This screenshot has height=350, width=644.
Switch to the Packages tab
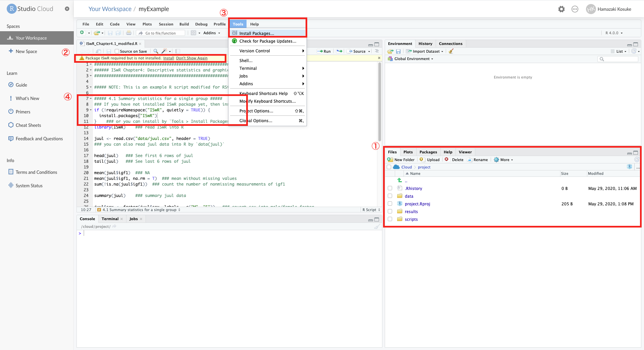tap(428, 152)
